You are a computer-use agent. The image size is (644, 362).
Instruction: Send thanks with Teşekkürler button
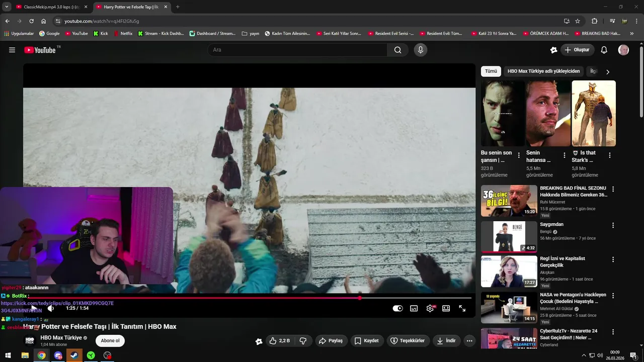tap(408, 340)
